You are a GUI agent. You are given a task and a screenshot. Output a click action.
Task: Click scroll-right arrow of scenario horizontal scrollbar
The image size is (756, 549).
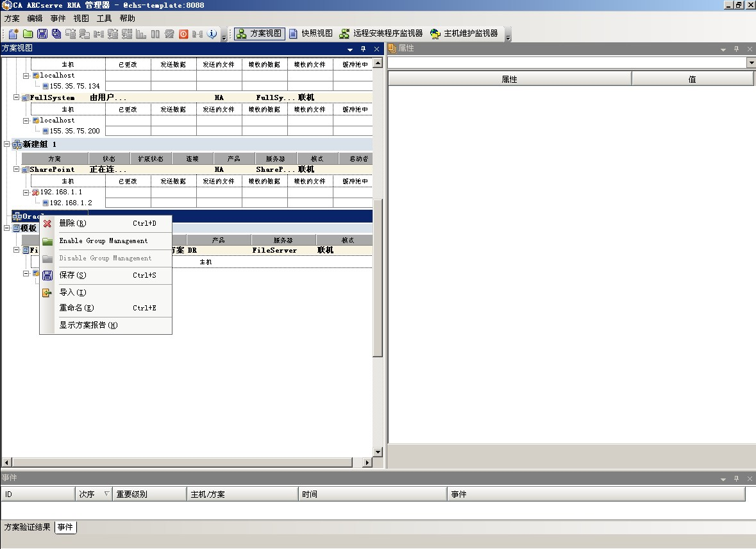tap(367, 462)
